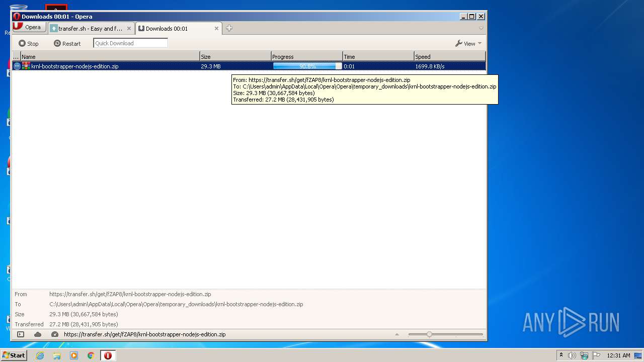Image resolution: width=644 pixels, height=362 pixels.
Task: Open the zoom level arrow popup
Action: click(x=397, y=334)
